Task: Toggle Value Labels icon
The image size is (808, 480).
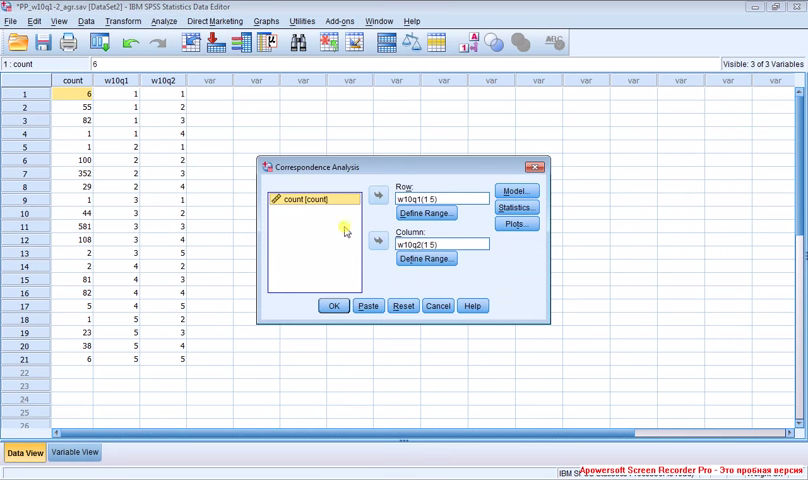Action: tap(468, 42)
